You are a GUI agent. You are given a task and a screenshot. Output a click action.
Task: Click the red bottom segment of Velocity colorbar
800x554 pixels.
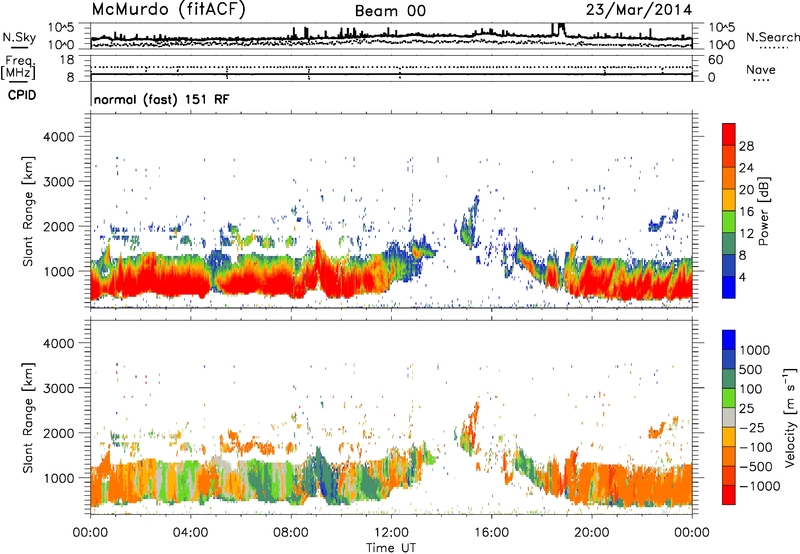729,495
